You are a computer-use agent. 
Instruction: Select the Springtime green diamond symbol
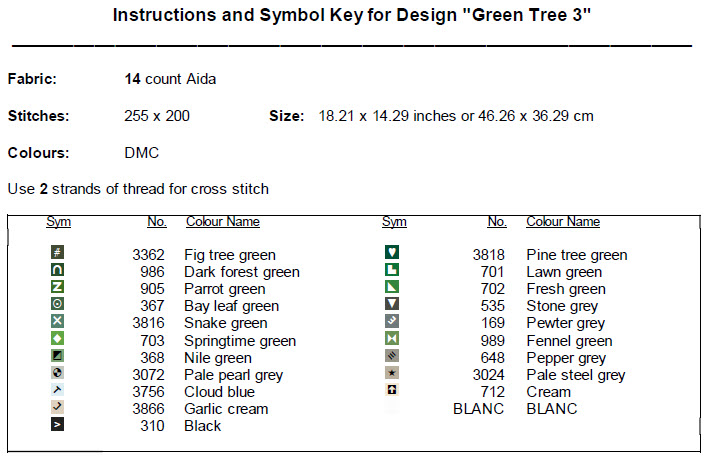coord(57,340)
